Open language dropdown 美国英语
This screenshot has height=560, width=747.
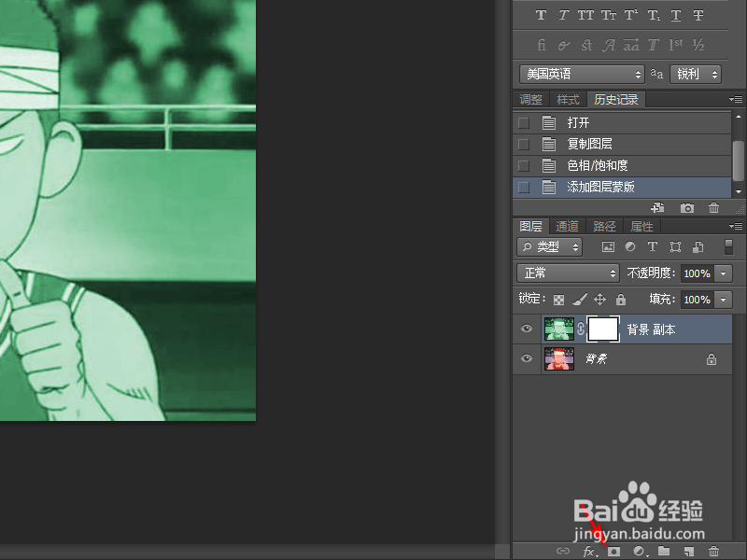point(582,75)
